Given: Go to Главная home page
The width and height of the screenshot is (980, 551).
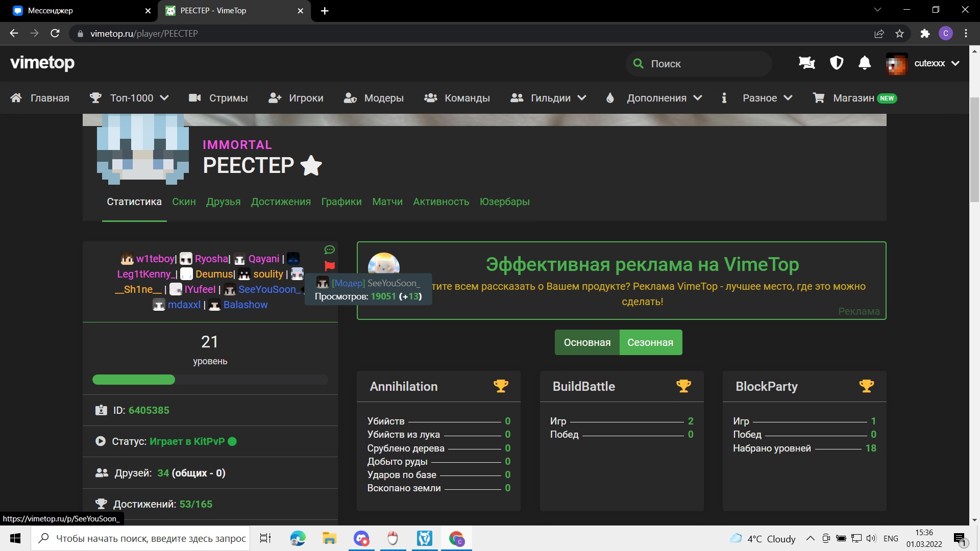Looking at the screenshot, I should [40, 98].
